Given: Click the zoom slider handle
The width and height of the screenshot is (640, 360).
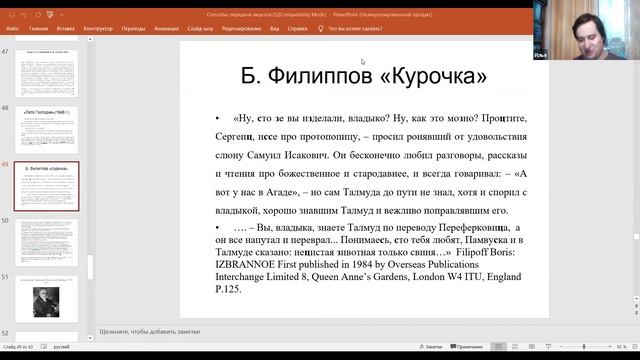Looking at the screenshot, I should coord(584,347).
